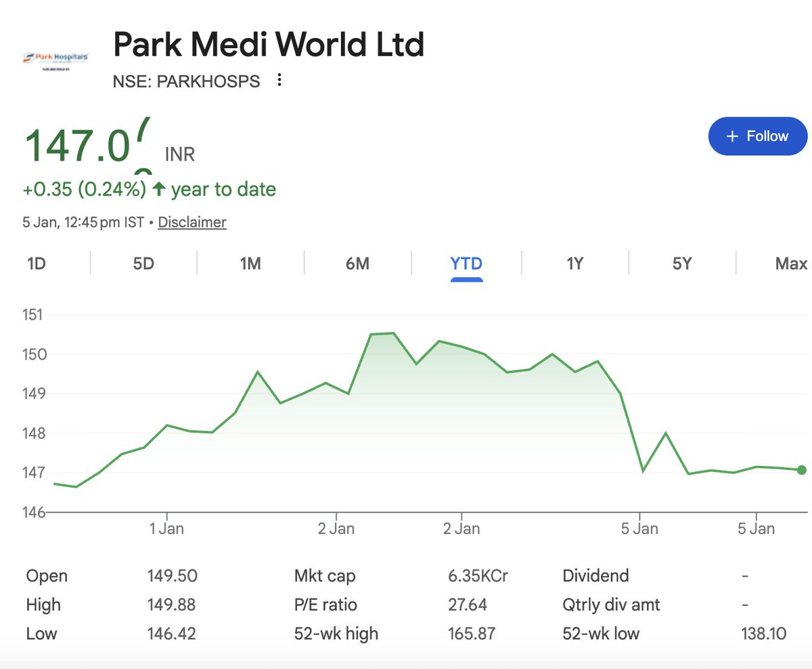This screenshot has width=812, height=669.
Task: Click the NSE: PARKHOSPS ticker text
Action: (x=186, y=81)
